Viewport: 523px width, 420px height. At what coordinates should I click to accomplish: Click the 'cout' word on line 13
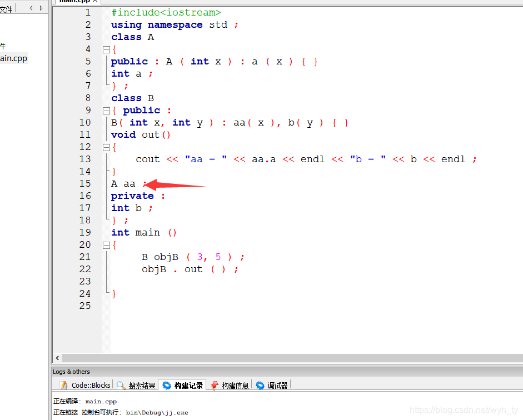(148, 159)
